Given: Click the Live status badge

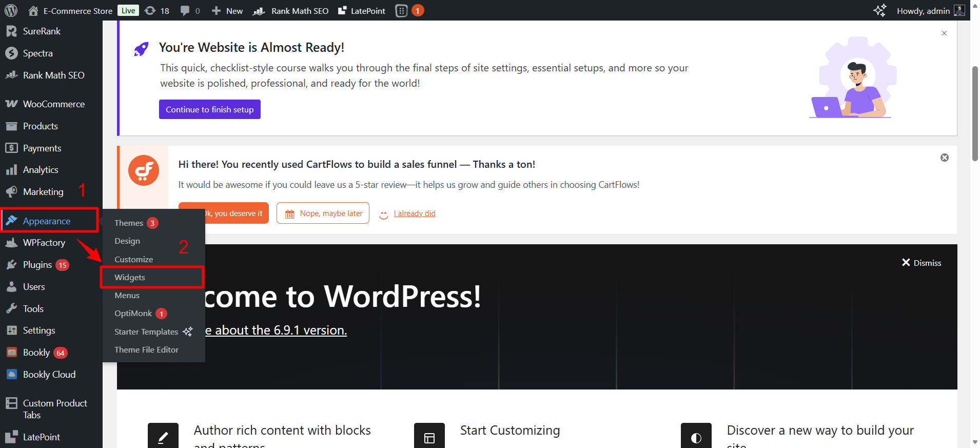Looking at the screenshot, I should (x=128, y=10).
